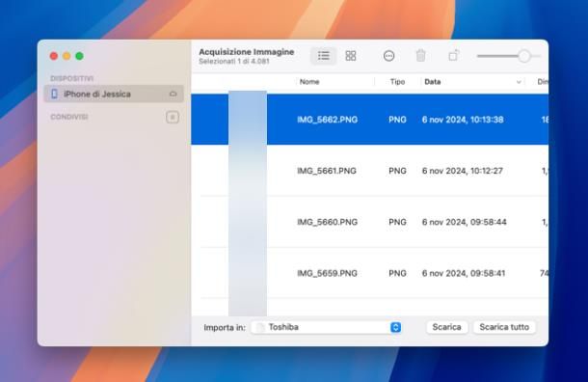Click the shared devices count badge
This screenshot has width=588, height=382.
(x=173, y=118)
